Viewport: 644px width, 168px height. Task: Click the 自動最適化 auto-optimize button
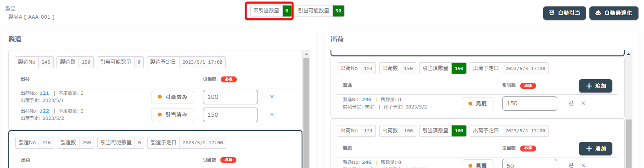[x=614, y=13]
